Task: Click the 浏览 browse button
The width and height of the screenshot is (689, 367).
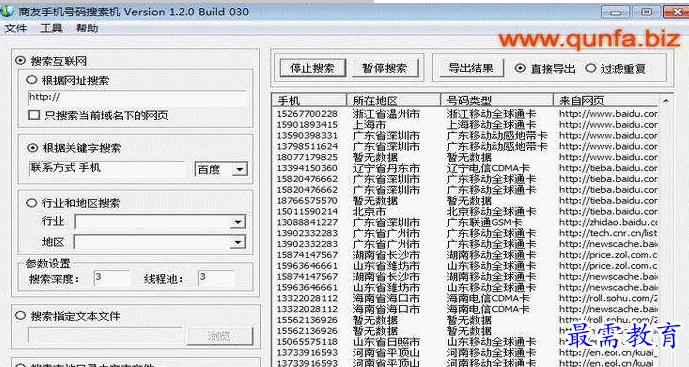Action: (x=220, y=336)
